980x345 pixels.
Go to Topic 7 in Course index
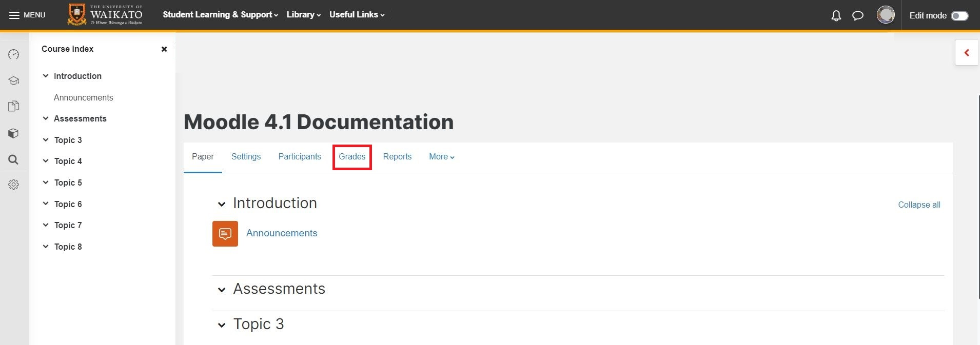(x=68, y=225)
